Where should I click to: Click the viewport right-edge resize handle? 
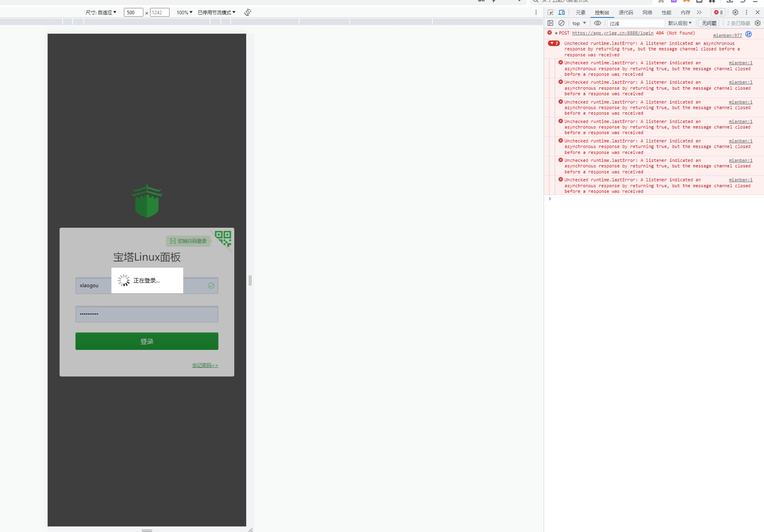(250, 280)
